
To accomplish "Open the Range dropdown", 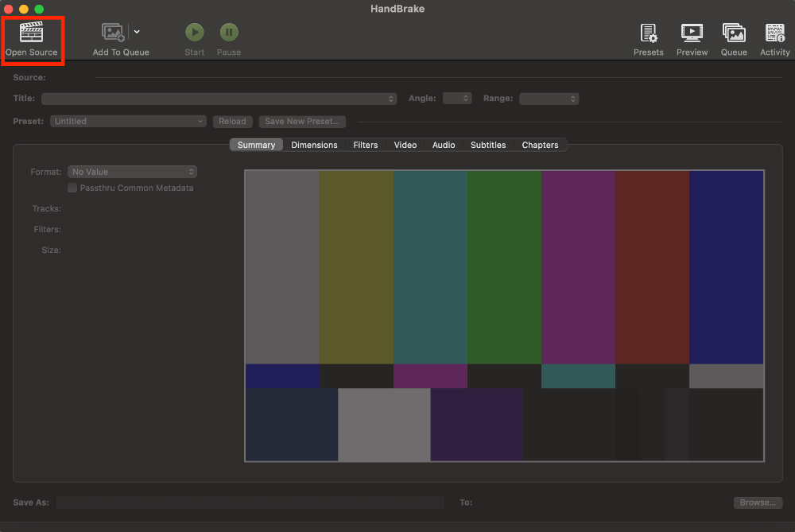I will click(x=549, y=99).
